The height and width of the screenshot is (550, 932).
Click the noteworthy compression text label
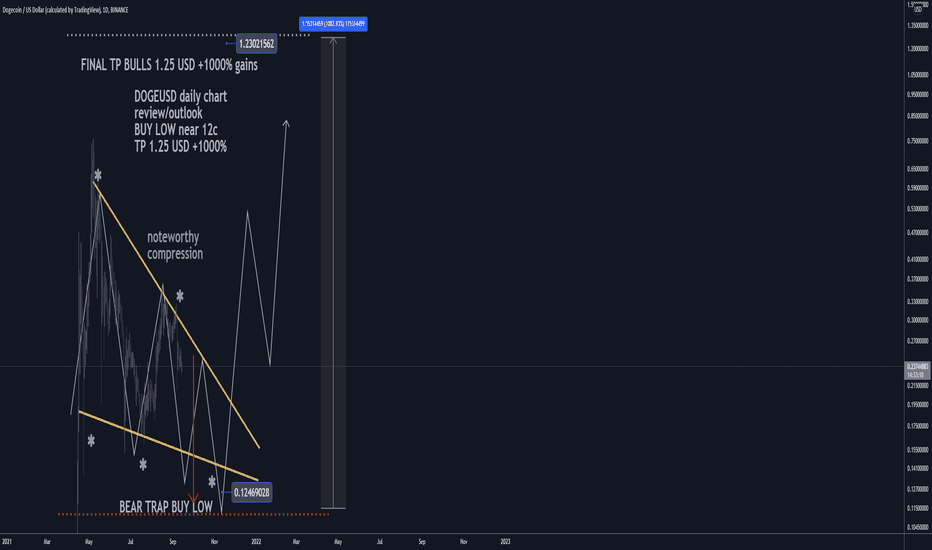175,245
